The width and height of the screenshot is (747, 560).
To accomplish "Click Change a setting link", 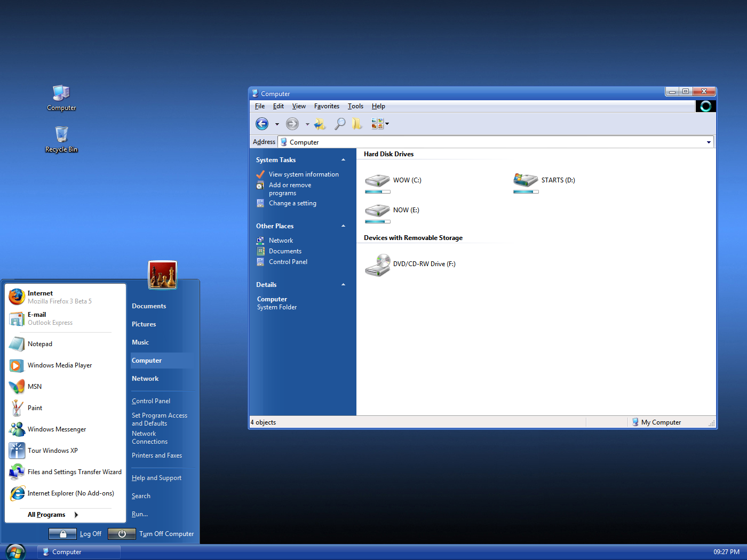I will coord(292,203).
